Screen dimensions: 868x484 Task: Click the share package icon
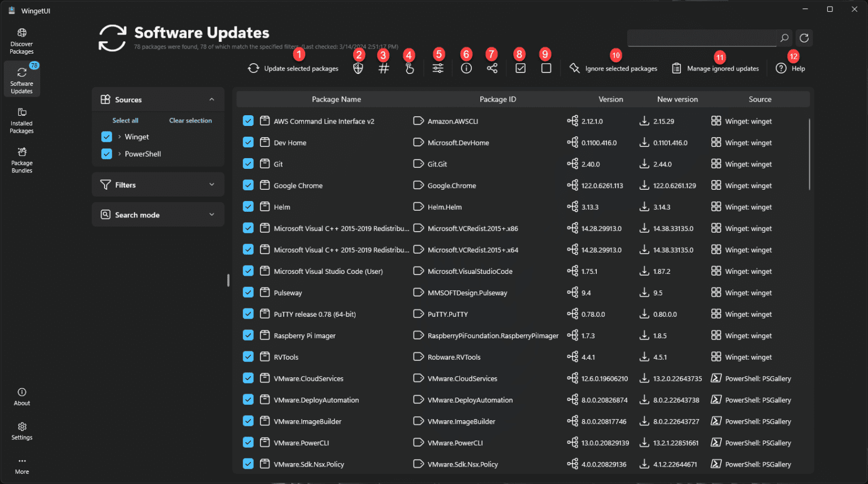[x=492, y=67]
